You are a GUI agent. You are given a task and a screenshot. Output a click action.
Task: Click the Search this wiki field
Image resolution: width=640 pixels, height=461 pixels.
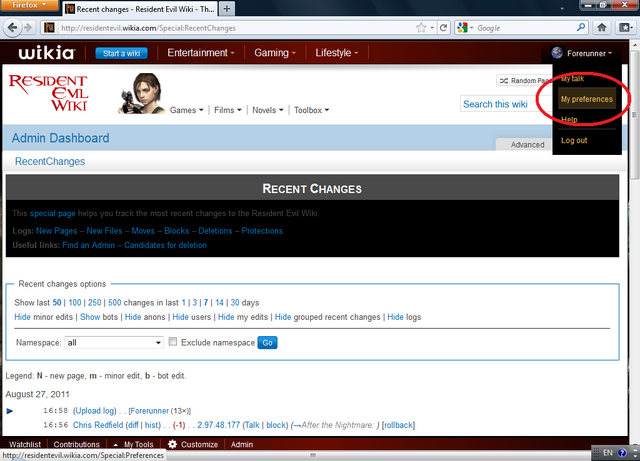506,104
